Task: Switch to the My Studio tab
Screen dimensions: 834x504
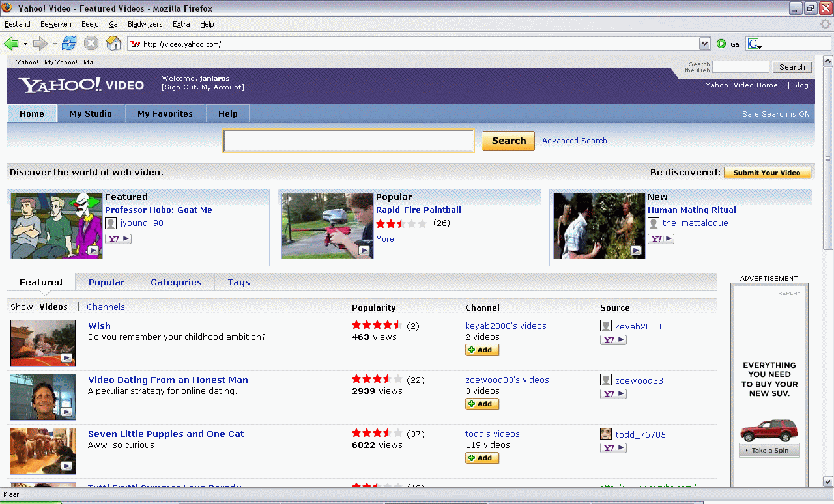Action: coord(91,113)
